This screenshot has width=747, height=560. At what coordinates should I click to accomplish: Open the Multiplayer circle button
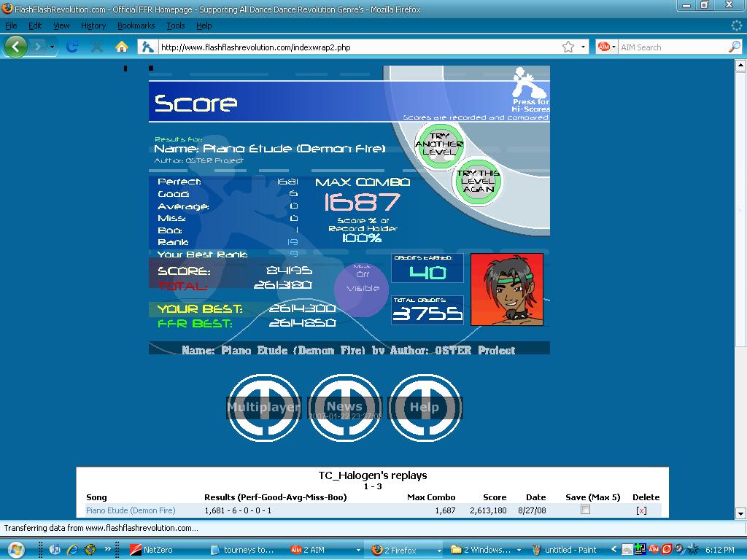click(x=264, y=408)
